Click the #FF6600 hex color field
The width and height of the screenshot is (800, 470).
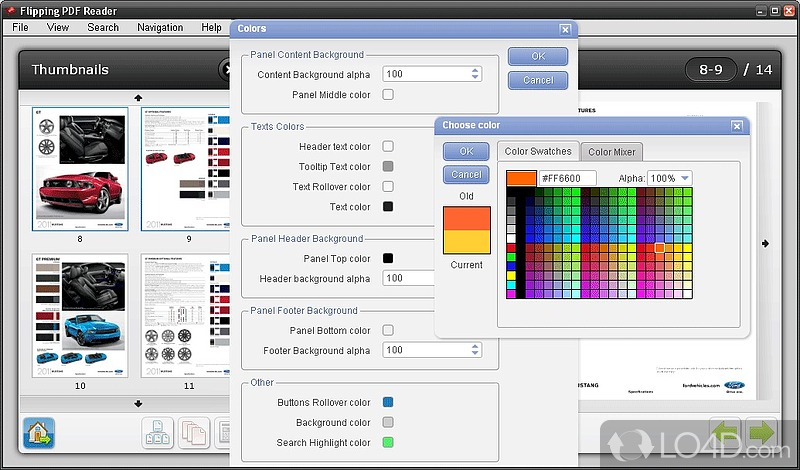click(567, 178)
